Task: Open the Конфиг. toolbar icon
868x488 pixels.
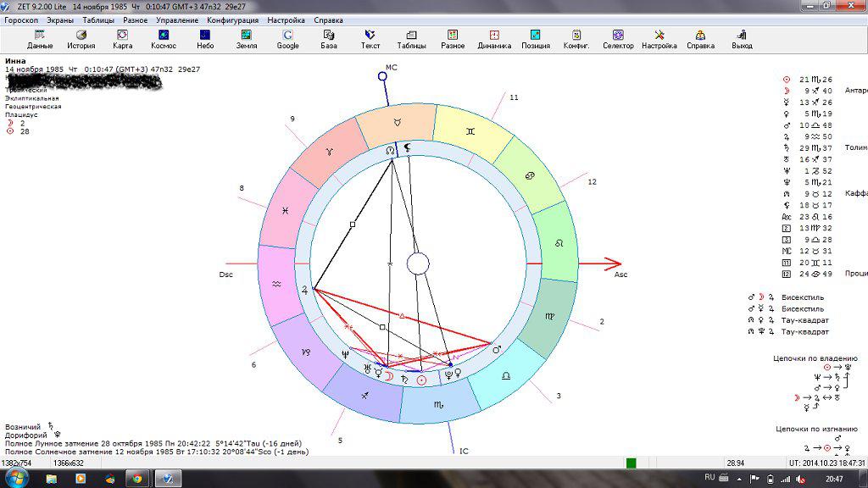Action: [x=576, y=40]
